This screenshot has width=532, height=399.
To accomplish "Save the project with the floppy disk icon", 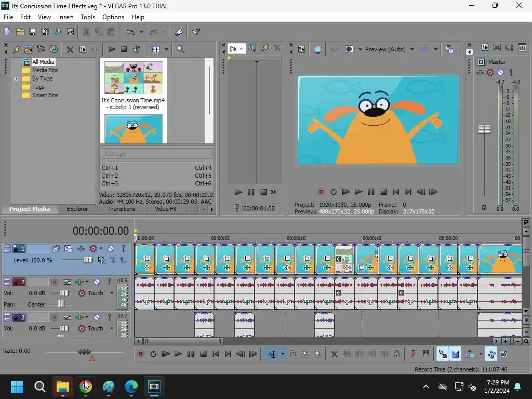I will [33, 32].
